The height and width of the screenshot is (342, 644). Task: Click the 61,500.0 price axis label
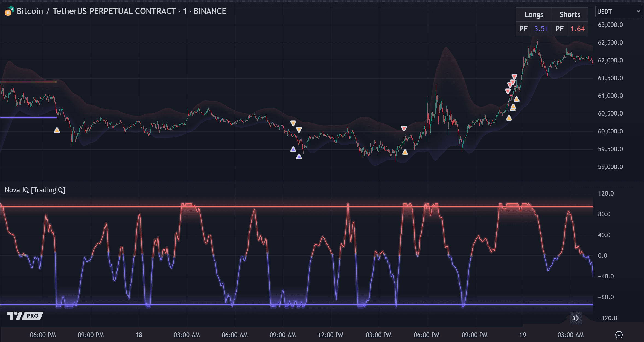point(610,78)
